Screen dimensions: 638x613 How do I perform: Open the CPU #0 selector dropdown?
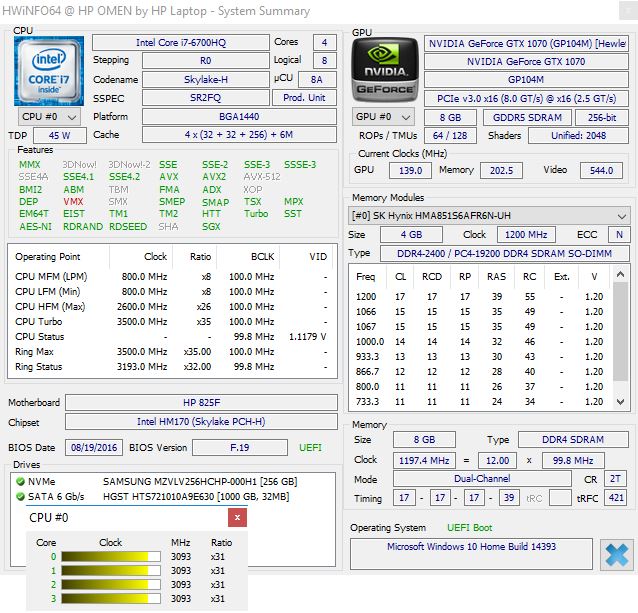49,117
